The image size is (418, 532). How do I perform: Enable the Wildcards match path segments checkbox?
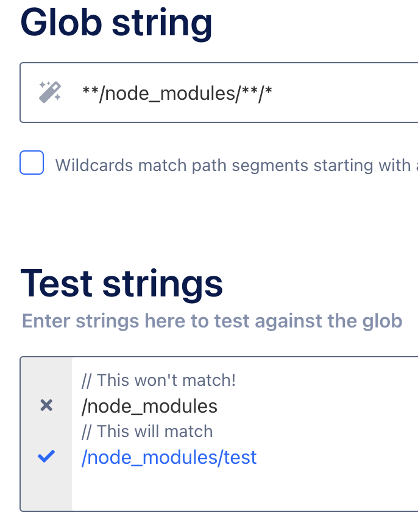(x=32, y=163)
